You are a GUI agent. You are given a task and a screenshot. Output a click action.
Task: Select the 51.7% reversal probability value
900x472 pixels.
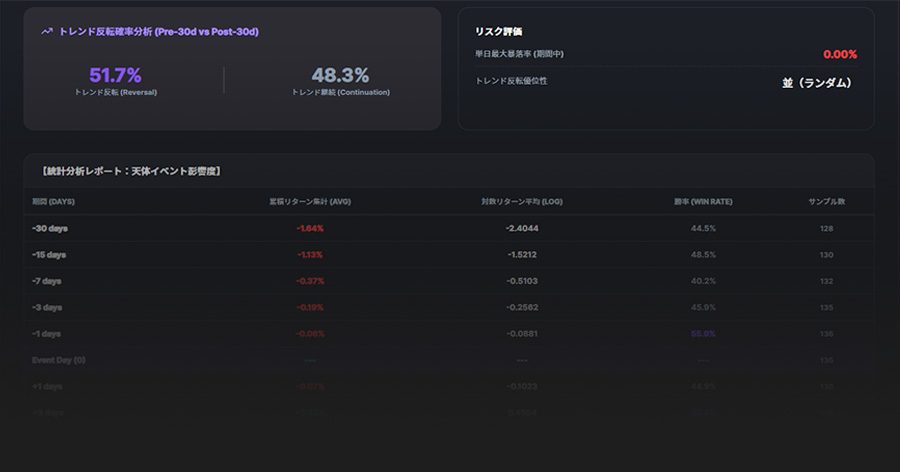(115, 75)
